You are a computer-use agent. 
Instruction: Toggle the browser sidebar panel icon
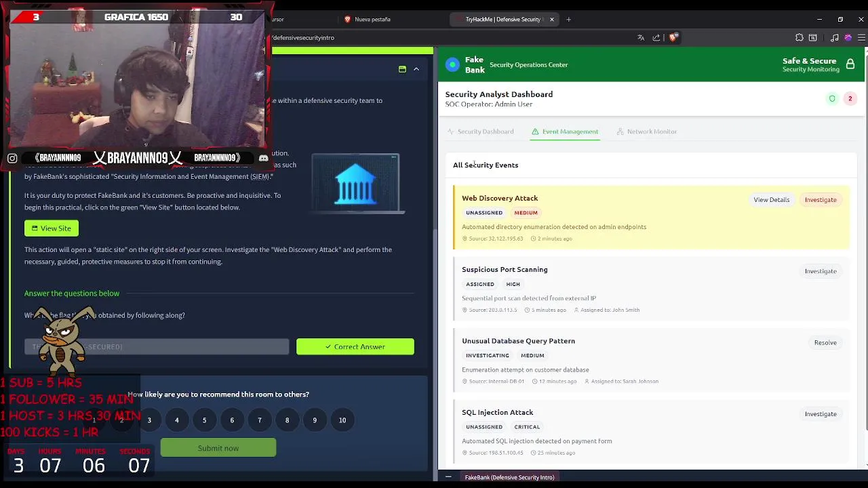point(812,37)
